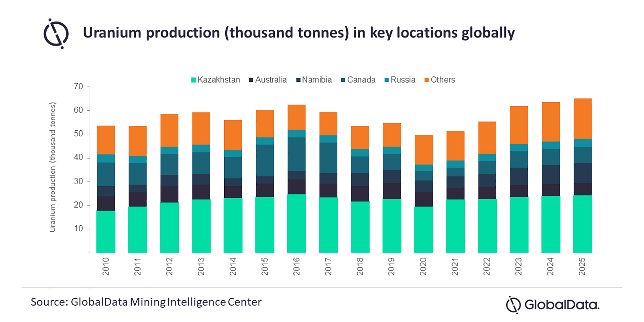Click the orange Others segment of the 2025 bar

[582, 119]
